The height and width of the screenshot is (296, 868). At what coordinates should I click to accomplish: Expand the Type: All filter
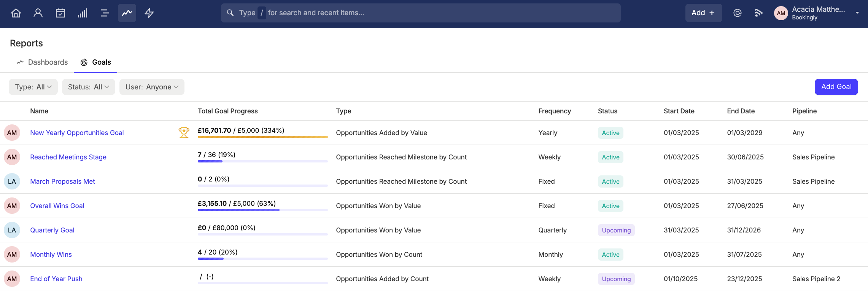tap(33, 87)
